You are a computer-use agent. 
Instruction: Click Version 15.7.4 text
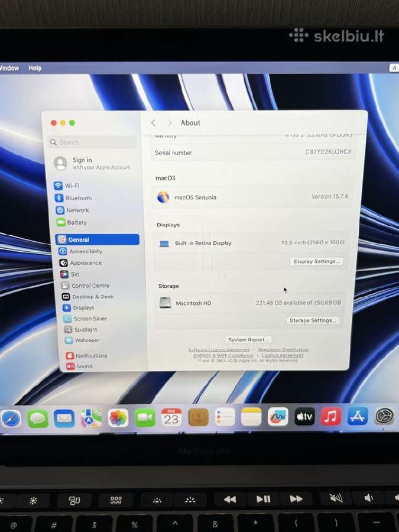tap(330, 196)
